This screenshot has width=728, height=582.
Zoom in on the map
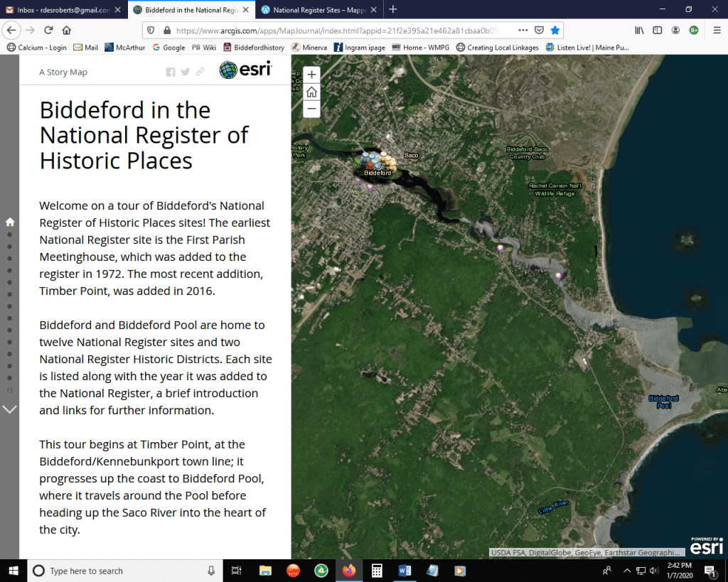311,75
